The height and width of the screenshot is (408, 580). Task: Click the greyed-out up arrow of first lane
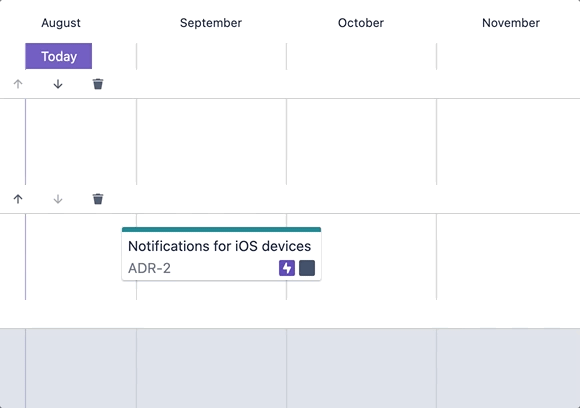[x=18, y=84]
